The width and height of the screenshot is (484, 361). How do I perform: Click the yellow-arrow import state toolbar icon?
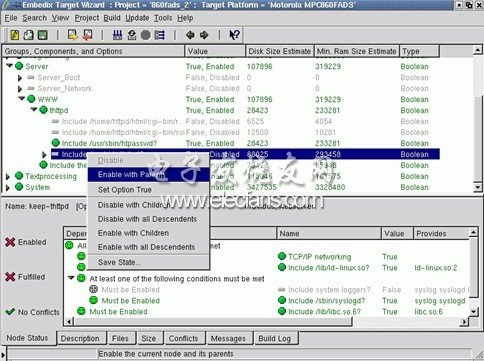pos(72,35)
